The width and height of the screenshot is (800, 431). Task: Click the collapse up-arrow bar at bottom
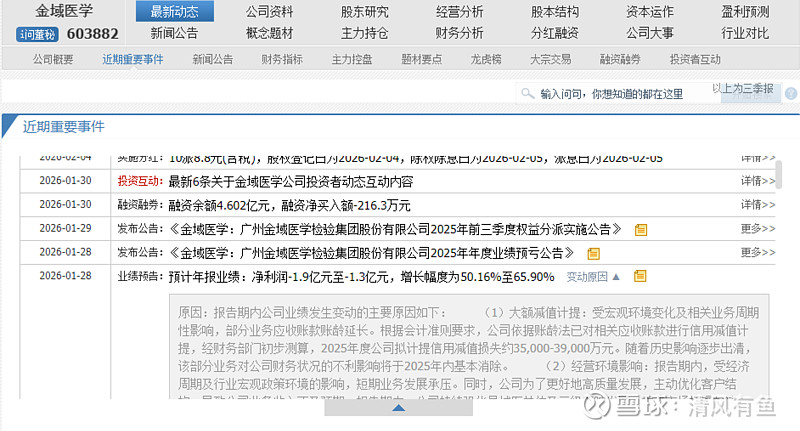click(398, 408)
